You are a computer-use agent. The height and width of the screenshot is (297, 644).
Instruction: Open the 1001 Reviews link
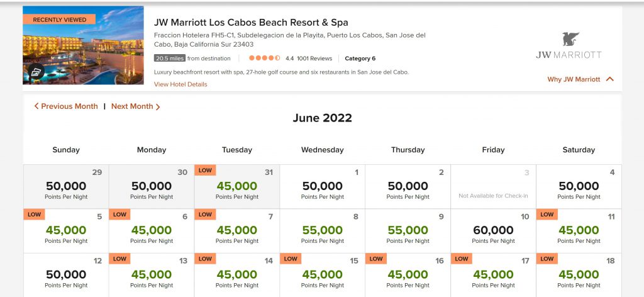tap(314, 59)
